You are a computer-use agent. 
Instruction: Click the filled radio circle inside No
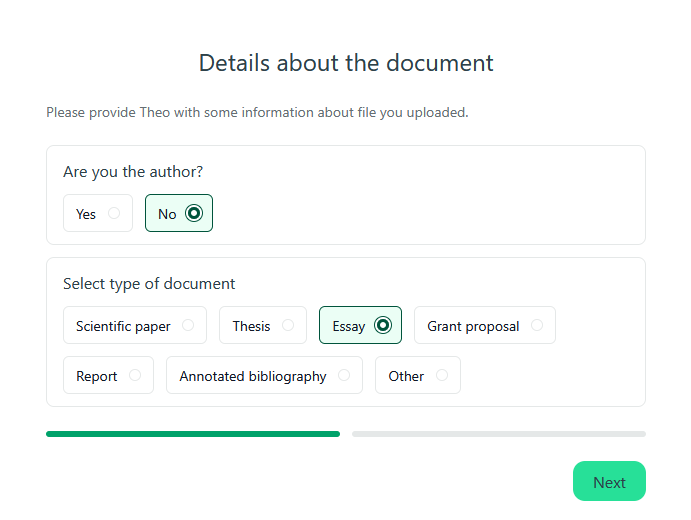[x=194, y=213]
